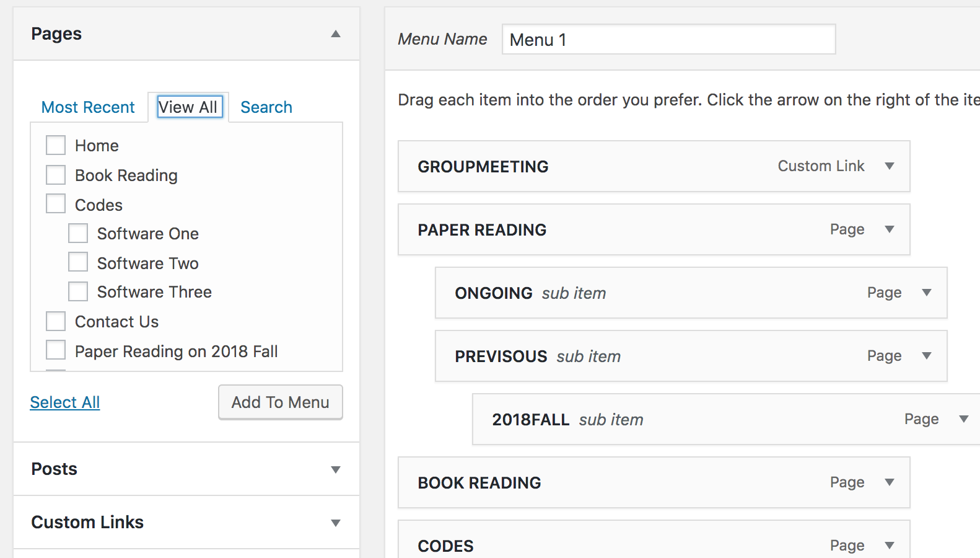Open the PREVISOUS sub item settings arrow
980x558 pixels.
click(x=927, y=356)
